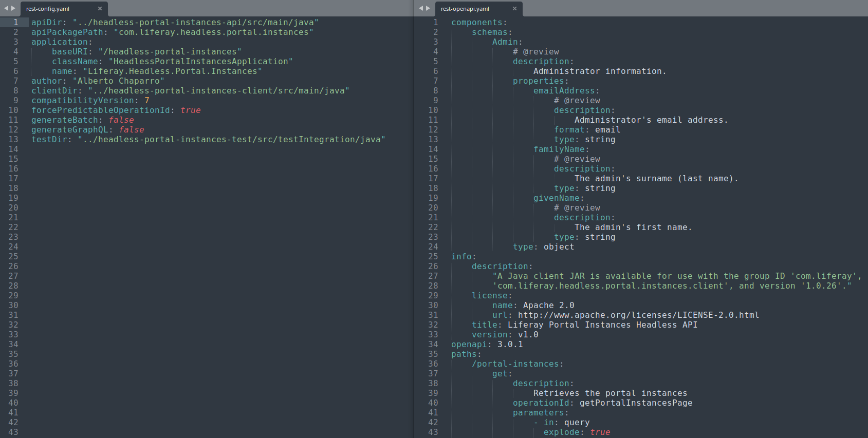Image resolution: width=868 pixels, height=438 pixels.
Task: Close the rest-openapi.yaml tab
Action: pyautogui.click(x=514, y=9)
